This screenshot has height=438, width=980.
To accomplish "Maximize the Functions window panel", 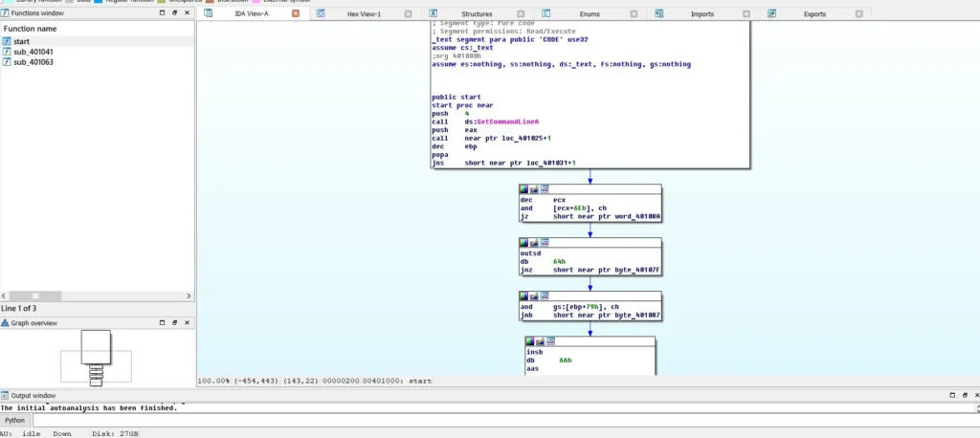I will pyautogui.click(x=162, y=12).
